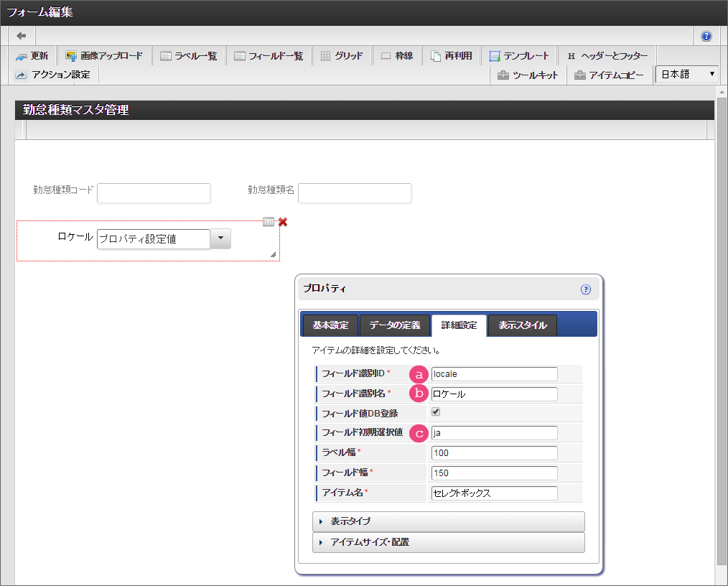This screenshot has height=586, width=728.
Task: Switch to the 表示スタイル tab
Action: pos(522,325)
